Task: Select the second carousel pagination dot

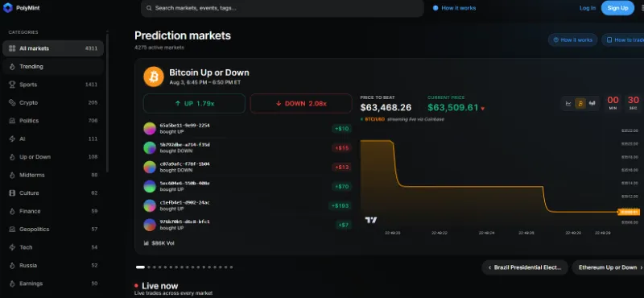Action: coord(149,267)
